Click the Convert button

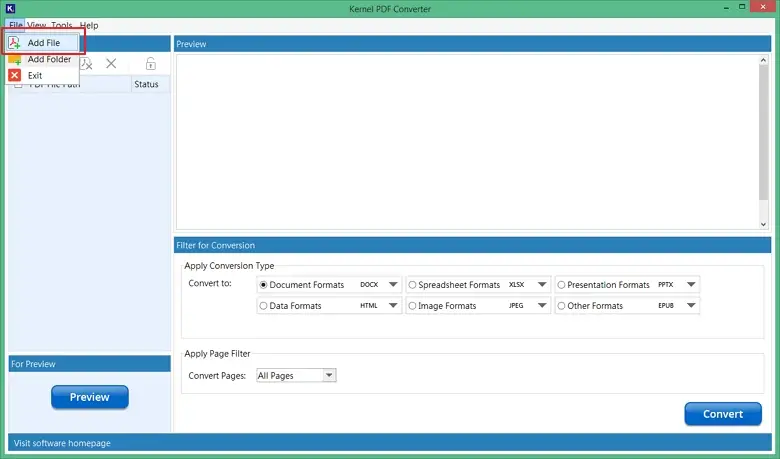tap(723, 414)
